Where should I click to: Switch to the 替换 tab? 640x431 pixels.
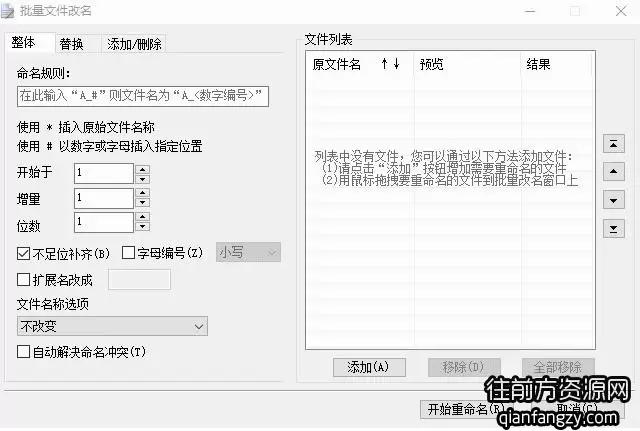click(x=78, y=44)
